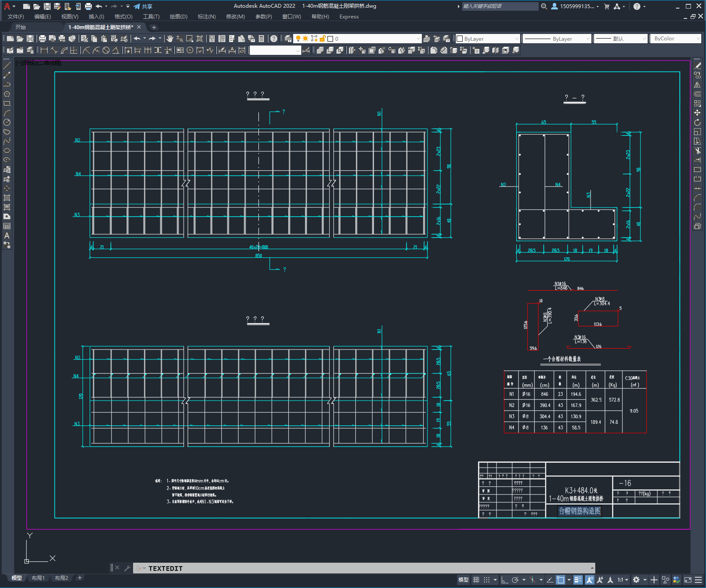Viewport: 706px width, 588px height.
Task: Activate the Pan hand tool
Action: point(170,39)
